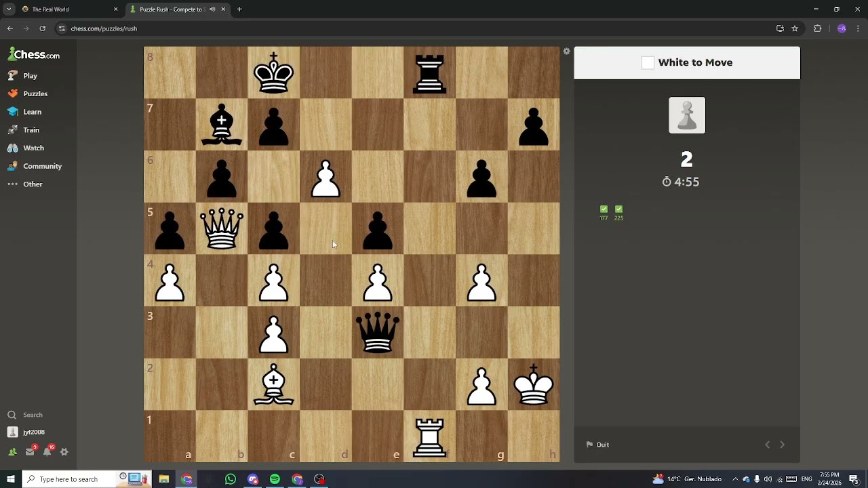Select the white pawn on d6

[326, 176]
